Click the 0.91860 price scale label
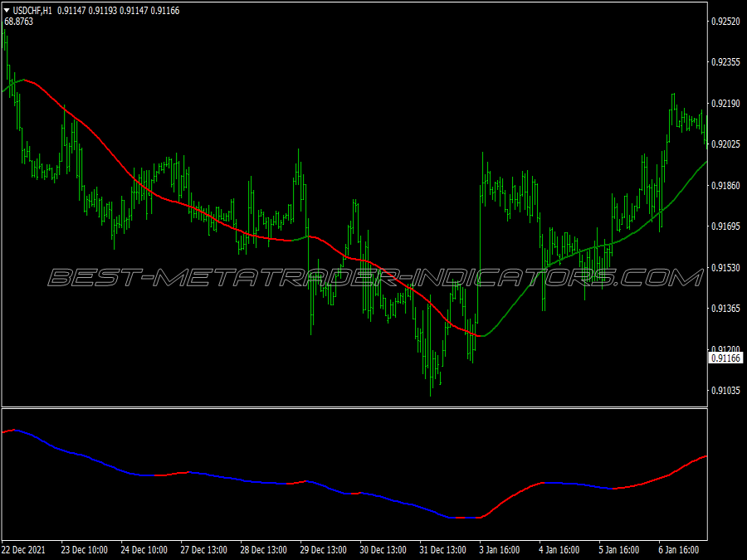The image size is (747, 560). pos(726,186)
